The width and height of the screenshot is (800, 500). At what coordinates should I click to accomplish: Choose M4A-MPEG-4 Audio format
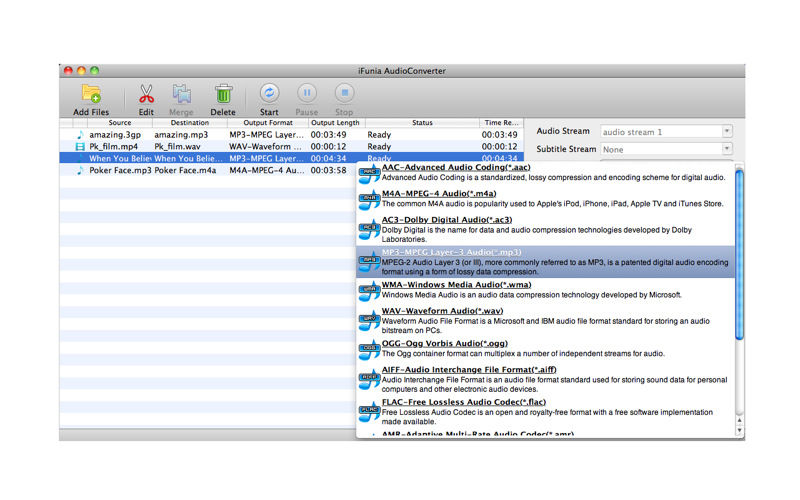tap(439, 193)
